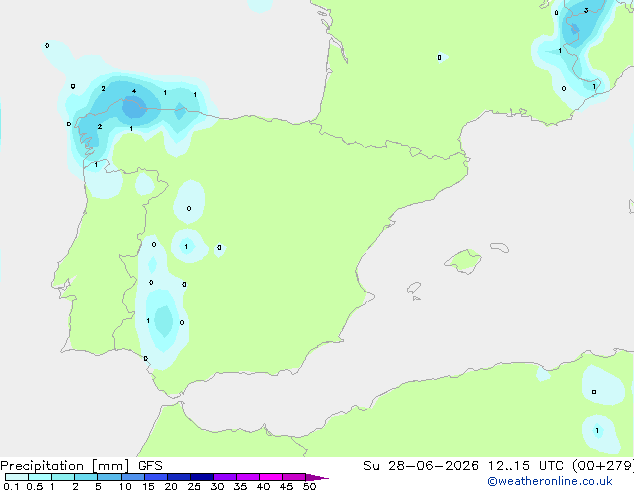Click the '0.5' legend scale label
Image resolution: width=634 pixels, height=490 pixels.
pyautogui.click(x=34, y=486)
